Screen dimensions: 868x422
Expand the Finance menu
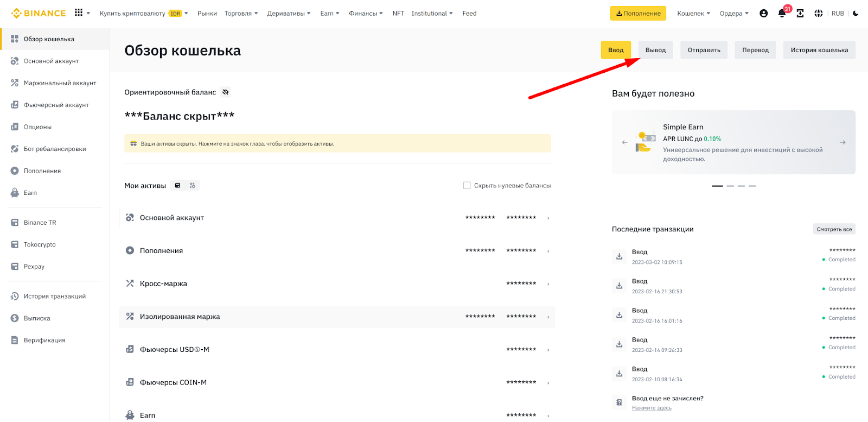(366, 14)
